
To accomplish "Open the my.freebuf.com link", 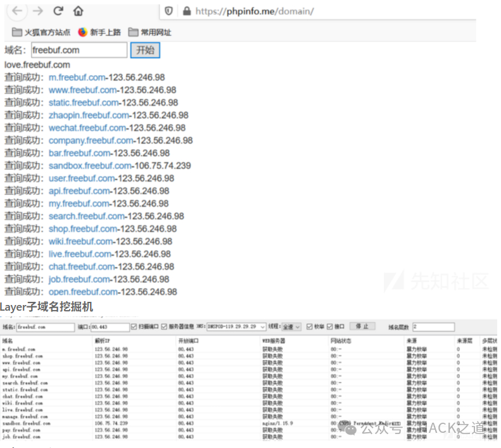I will click(79, 203).
